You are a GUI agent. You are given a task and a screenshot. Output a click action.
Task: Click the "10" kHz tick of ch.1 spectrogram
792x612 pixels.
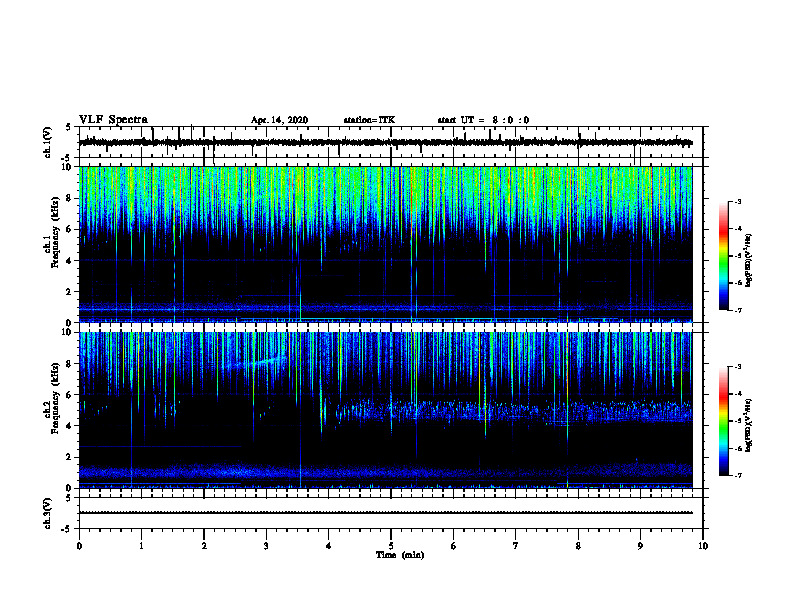pyautogui.click(x=68, y=167)
